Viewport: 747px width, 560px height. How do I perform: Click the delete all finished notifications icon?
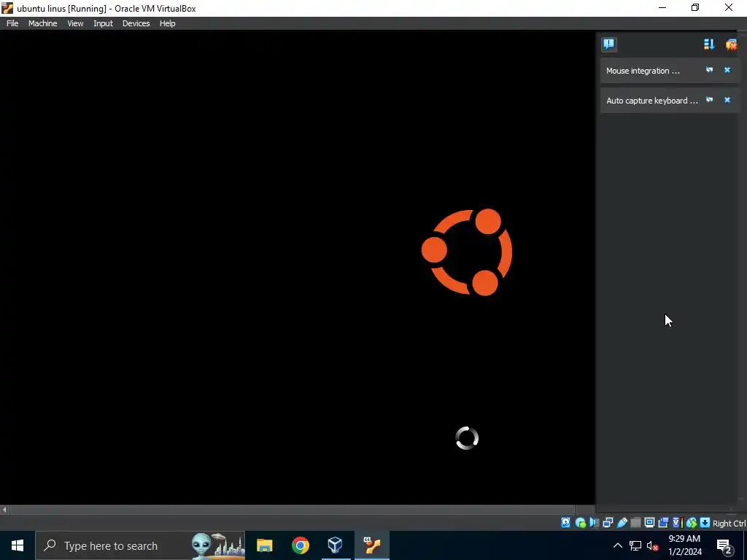[x=731, y=44]
